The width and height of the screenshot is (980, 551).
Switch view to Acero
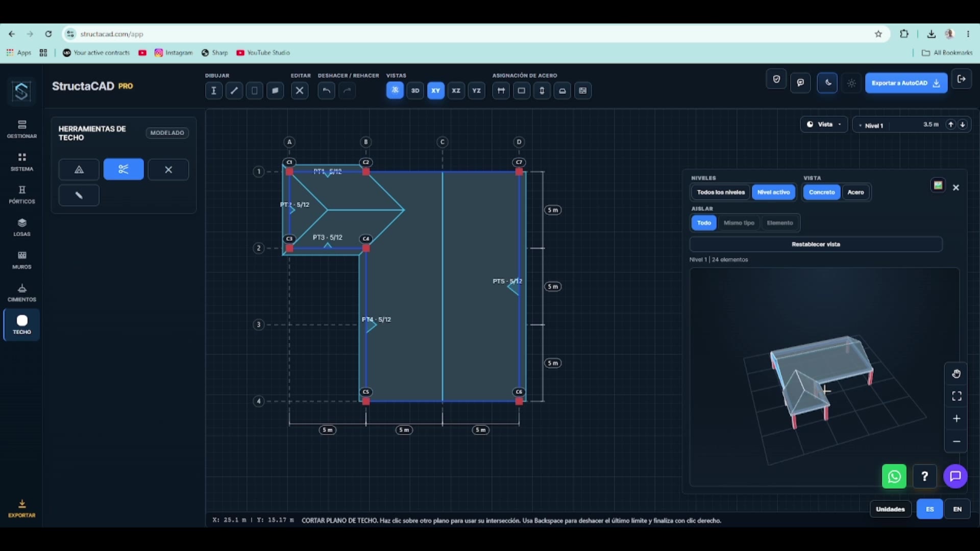pos(855,192)
